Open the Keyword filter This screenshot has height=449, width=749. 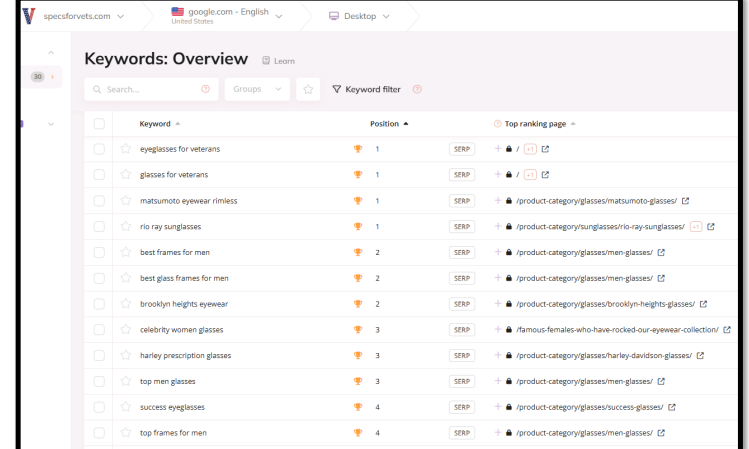pyautogui.click(x=366, y=89)
